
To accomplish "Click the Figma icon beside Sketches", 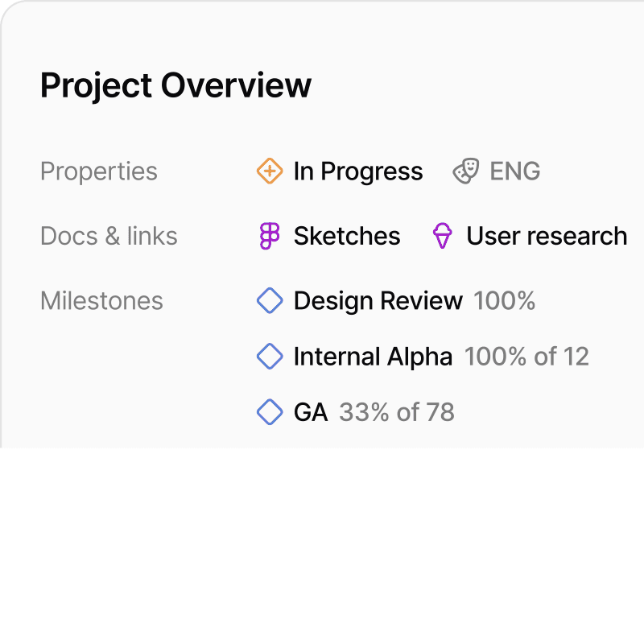I will tap(270, 236).
